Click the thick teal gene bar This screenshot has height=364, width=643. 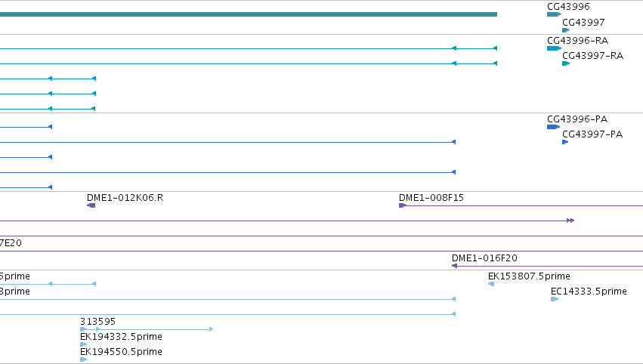pyautogui.click(x=249, y=14)
